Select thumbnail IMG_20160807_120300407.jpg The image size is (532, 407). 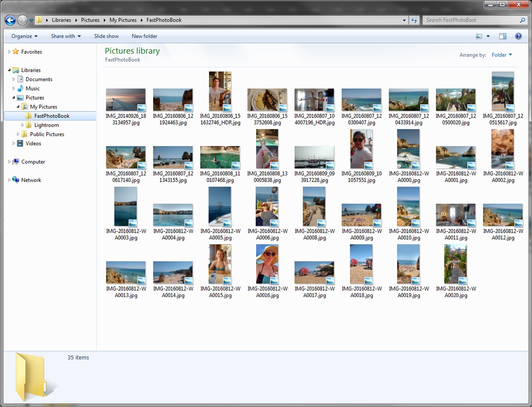pos(361,100)
